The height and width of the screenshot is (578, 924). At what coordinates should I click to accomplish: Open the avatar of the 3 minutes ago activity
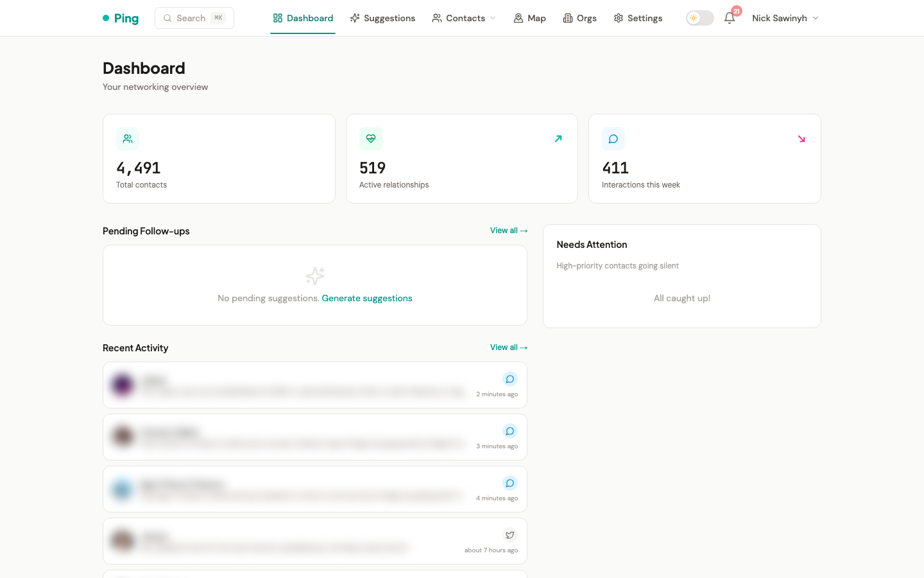[123, 437]
